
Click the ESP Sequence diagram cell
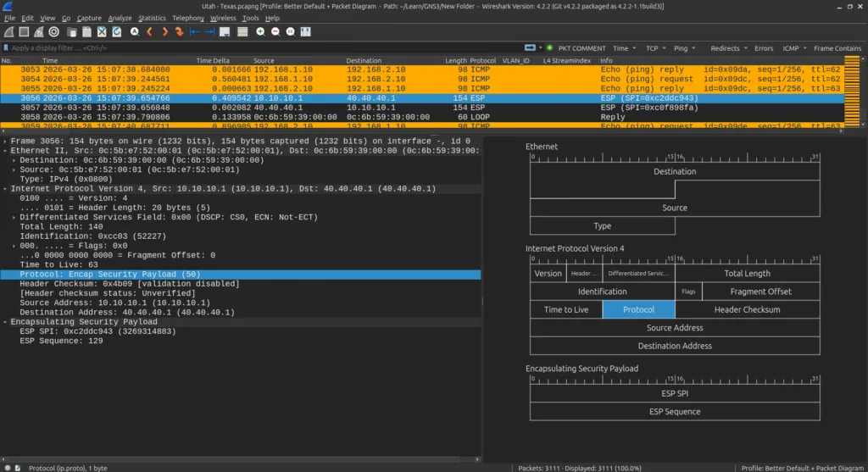pos(674,411)
